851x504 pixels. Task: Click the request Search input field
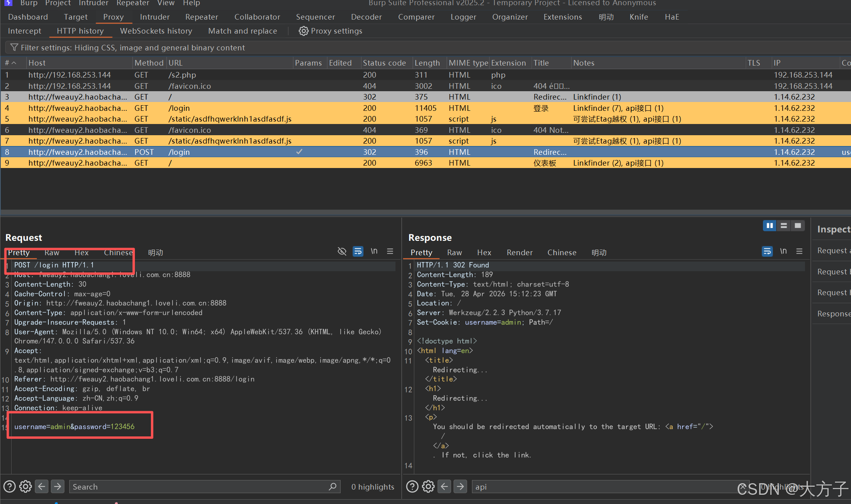199,486
